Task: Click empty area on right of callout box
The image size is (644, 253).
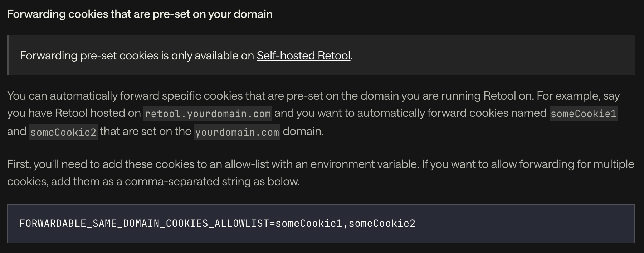Action: (x=494, y=55)
